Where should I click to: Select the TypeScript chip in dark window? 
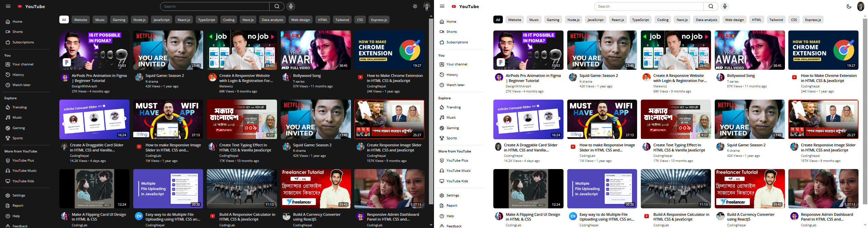pyautogui.click(x=206, y=20)
